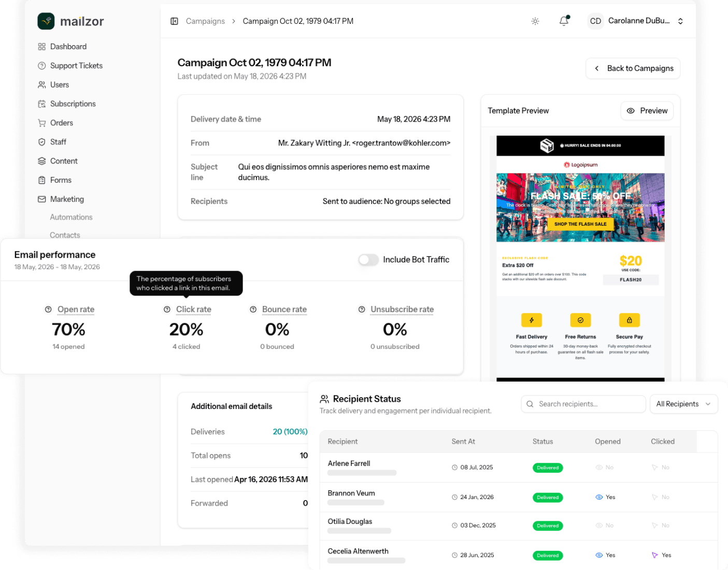Image resolution: width=728 pixels, height=570 pixels.
Task: Open Subscriptions in the sidebar
Action: (73, 104)
